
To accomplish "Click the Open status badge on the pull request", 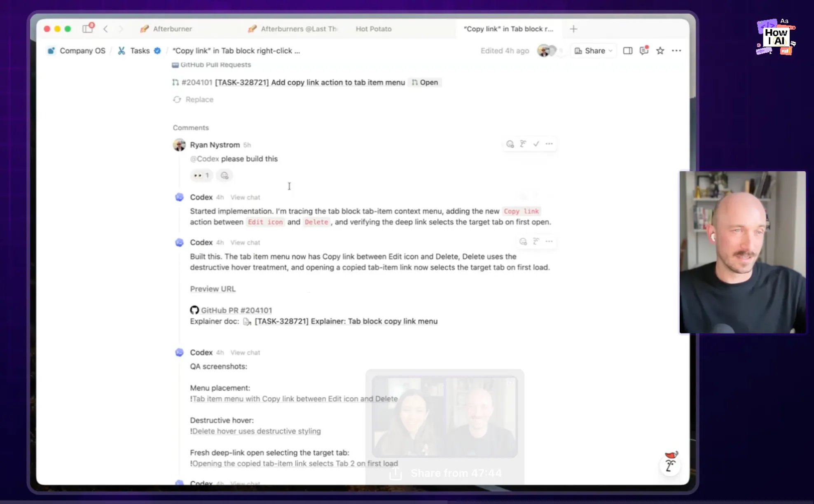I will [425, 82].
